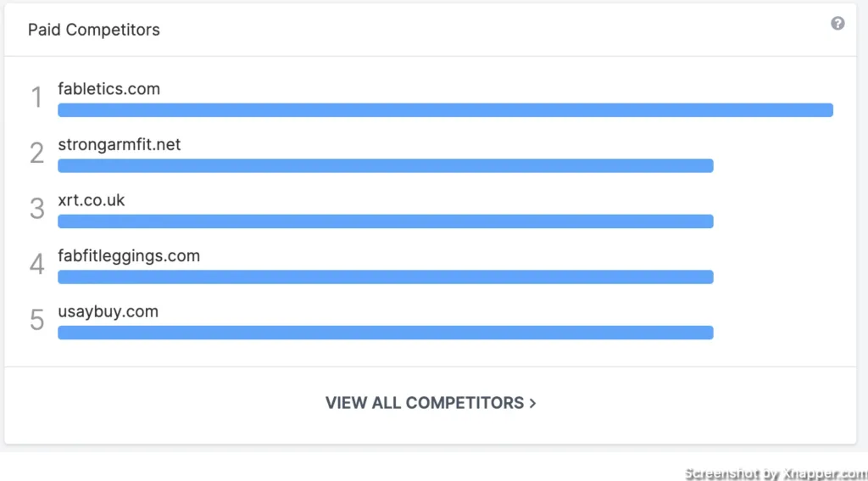Click the usaybuy.com blue bar

pos(386,333)
